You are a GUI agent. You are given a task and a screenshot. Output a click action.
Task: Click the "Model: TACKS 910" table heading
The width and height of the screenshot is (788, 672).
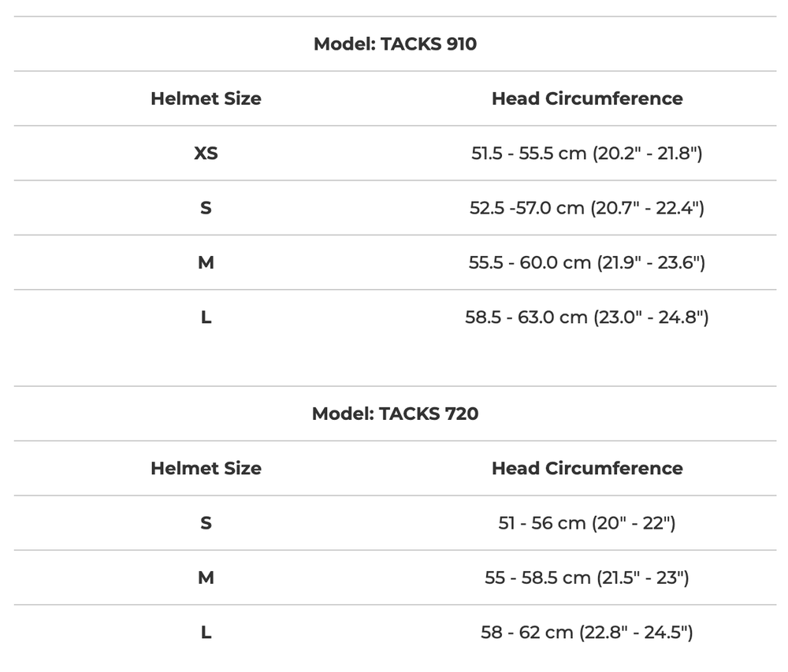(x=395, y=44)
